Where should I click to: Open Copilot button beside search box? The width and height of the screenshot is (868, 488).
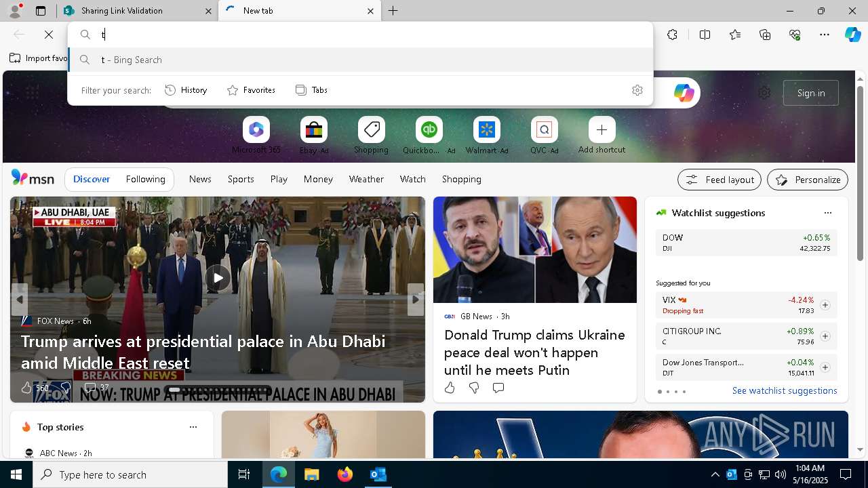[x=684, y=93]
